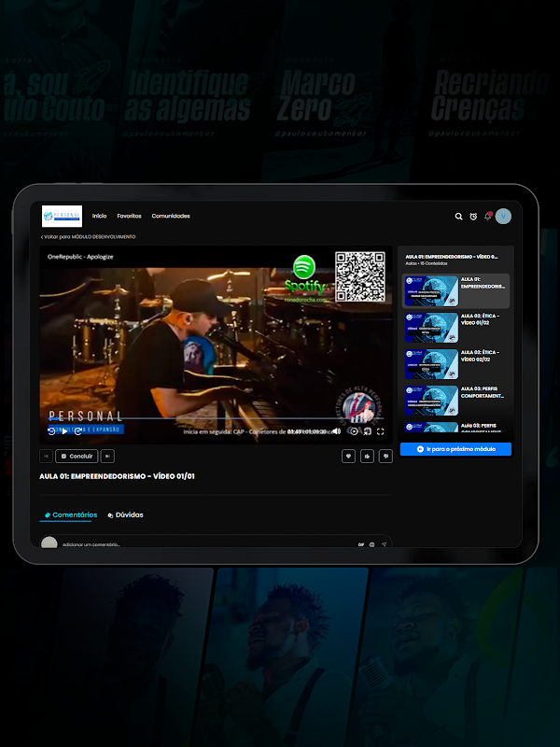The width and height of the screenshot is (560, 747).
Task: Insert a GIF in the comment
Action: click(361, 544)
